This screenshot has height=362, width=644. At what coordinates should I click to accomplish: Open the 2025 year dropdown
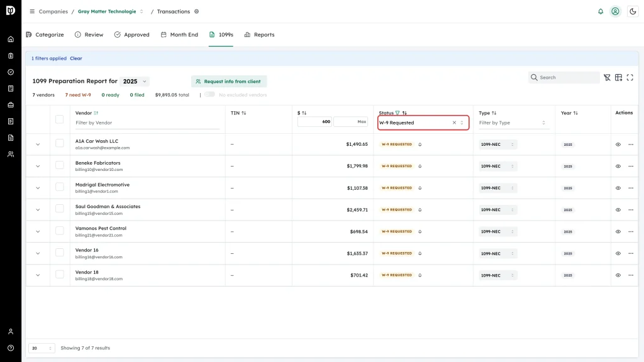[135, 81]
